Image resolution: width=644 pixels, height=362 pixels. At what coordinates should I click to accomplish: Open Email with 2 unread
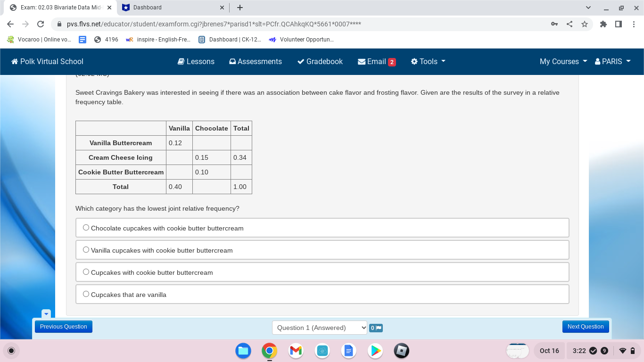(x=377, y=61)
